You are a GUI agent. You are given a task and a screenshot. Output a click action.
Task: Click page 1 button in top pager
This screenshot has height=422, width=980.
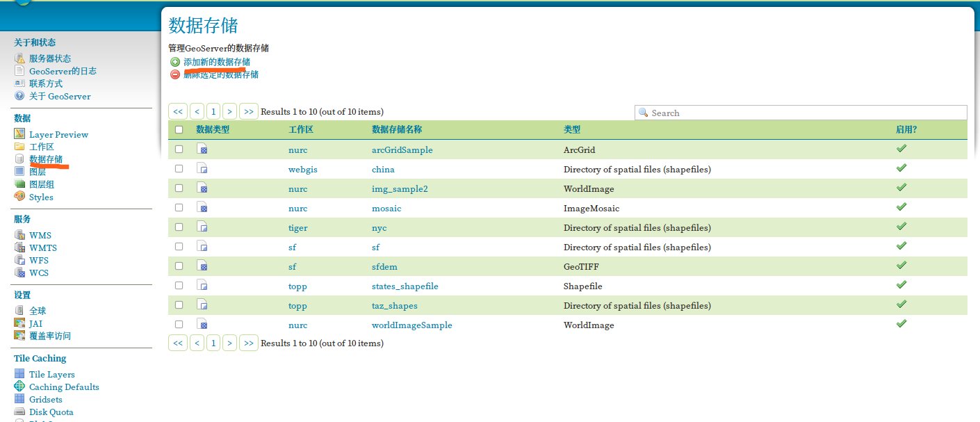pyautogui.click(x=213, y=111)
